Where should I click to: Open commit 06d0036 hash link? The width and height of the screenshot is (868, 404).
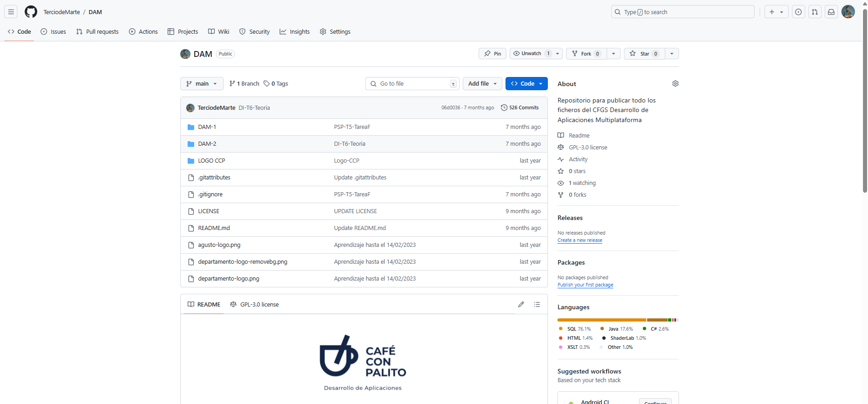[x=450, y=108]
